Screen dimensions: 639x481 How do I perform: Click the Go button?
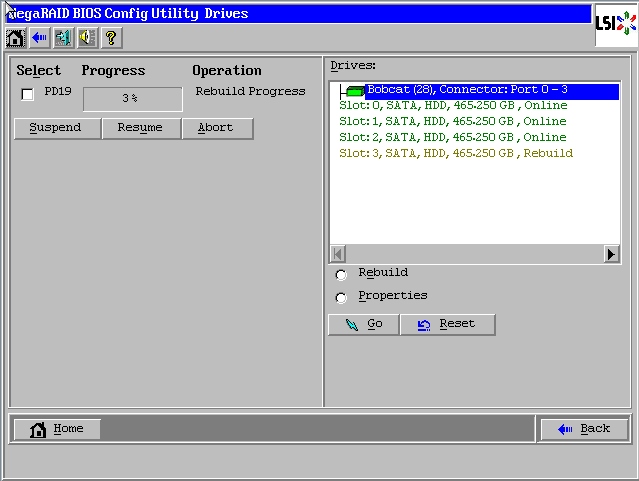[x=364, y=325]
